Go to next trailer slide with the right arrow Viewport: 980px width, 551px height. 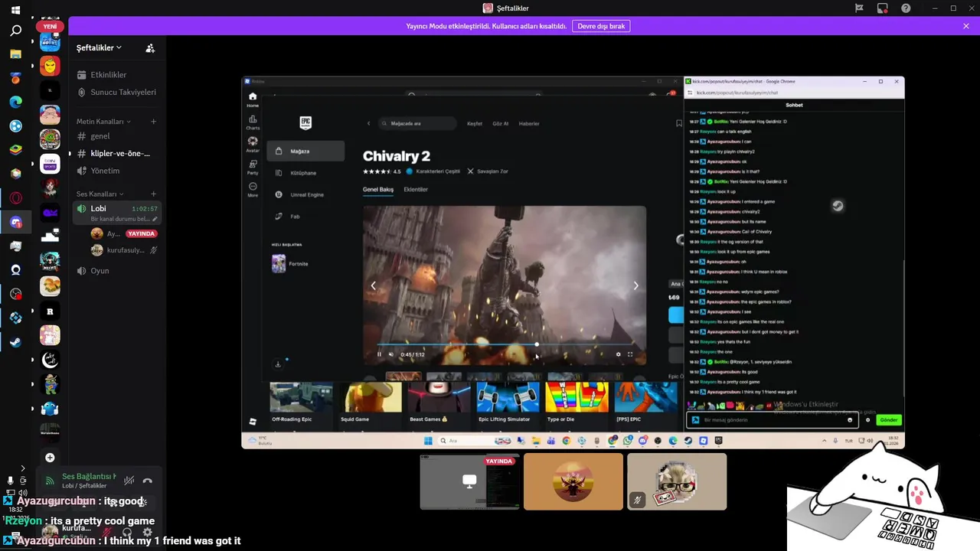(635, 285)
